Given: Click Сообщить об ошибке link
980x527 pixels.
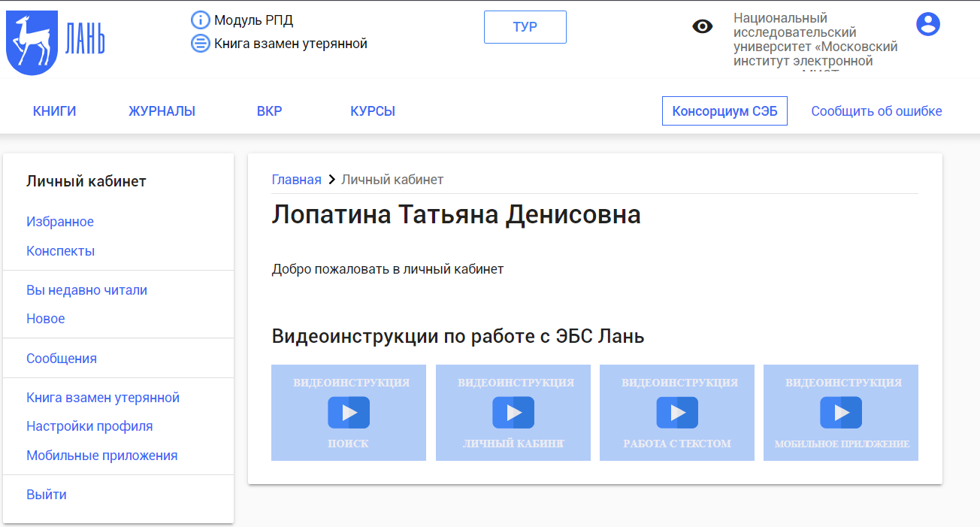Looking at the screenshot, I should point(876,111).
